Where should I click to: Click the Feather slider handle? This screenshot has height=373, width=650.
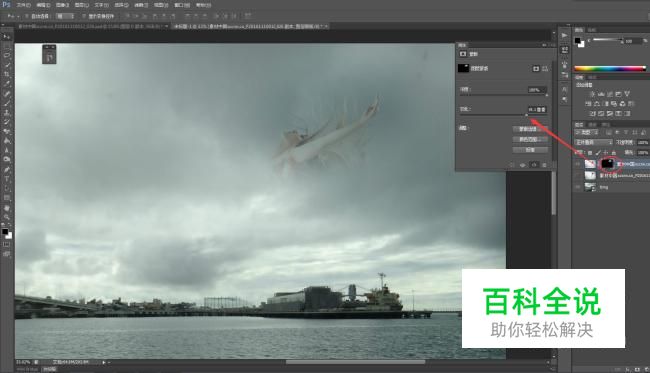pyautogui.click(x=526, y=116)
